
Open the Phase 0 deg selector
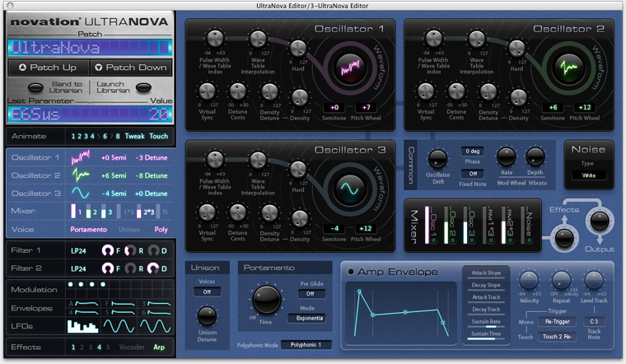tap(472, 152)
